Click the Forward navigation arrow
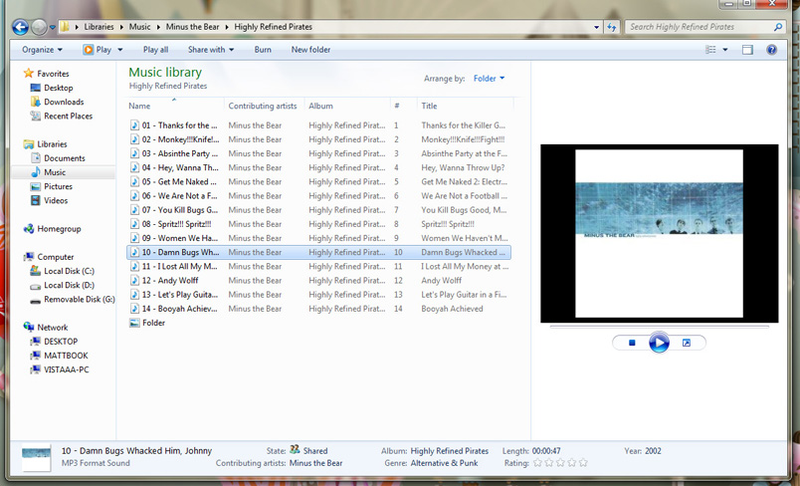 pyautogui.click(x=39, y=27)
